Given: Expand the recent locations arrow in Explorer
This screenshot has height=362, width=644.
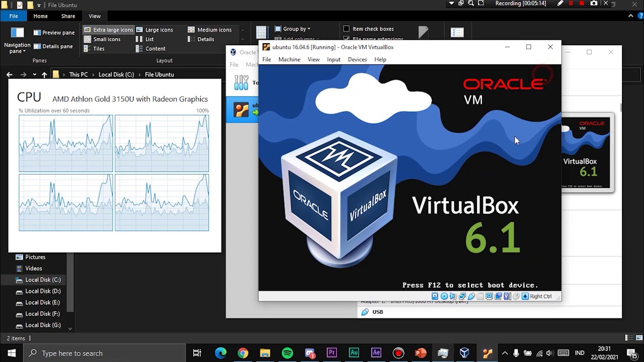Looking at the screenshot, I should tap(34, 74).
